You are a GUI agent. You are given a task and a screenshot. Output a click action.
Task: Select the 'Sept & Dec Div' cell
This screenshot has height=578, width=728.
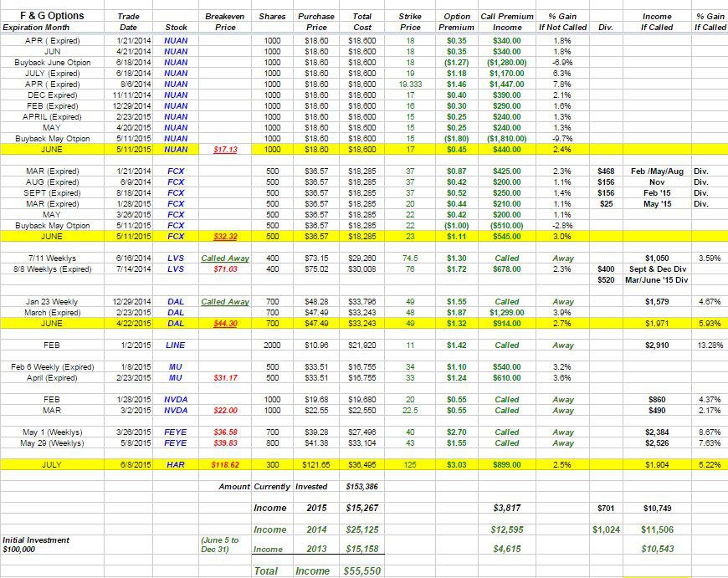658,269
